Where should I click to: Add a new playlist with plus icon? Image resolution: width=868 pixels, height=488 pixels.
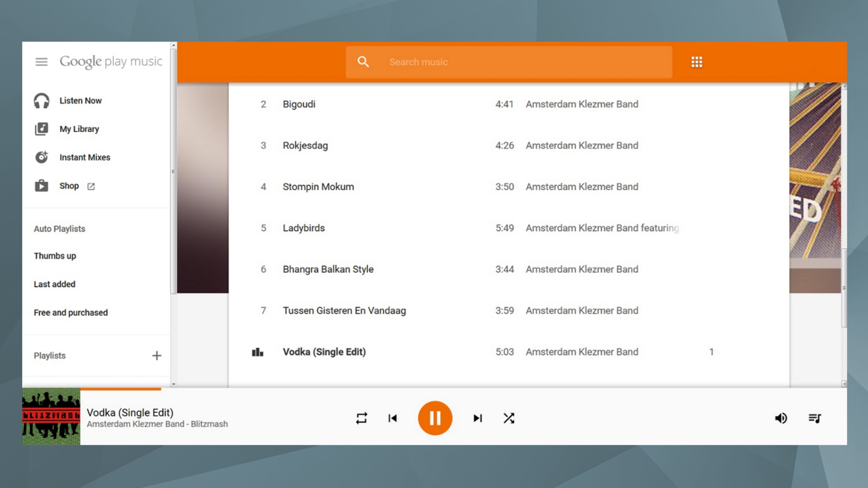click(156, 356)
